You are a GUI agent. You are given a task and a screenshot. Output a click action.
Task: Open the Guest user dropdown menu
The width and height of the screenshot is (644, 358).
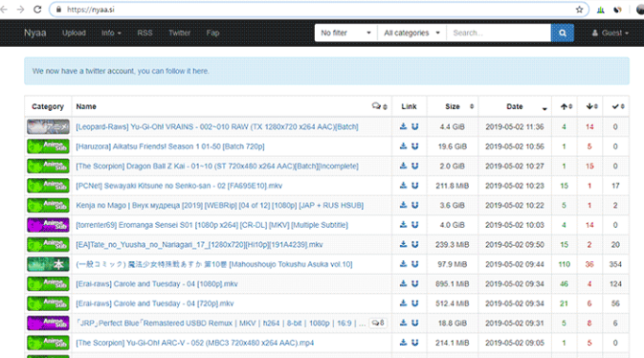click(610, 33)
